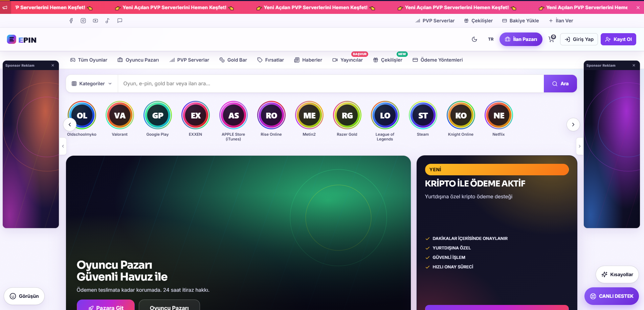The height and width of the screenshot is (310, 644).
Task: Click the Ara search button
Action: click(560, 84)
